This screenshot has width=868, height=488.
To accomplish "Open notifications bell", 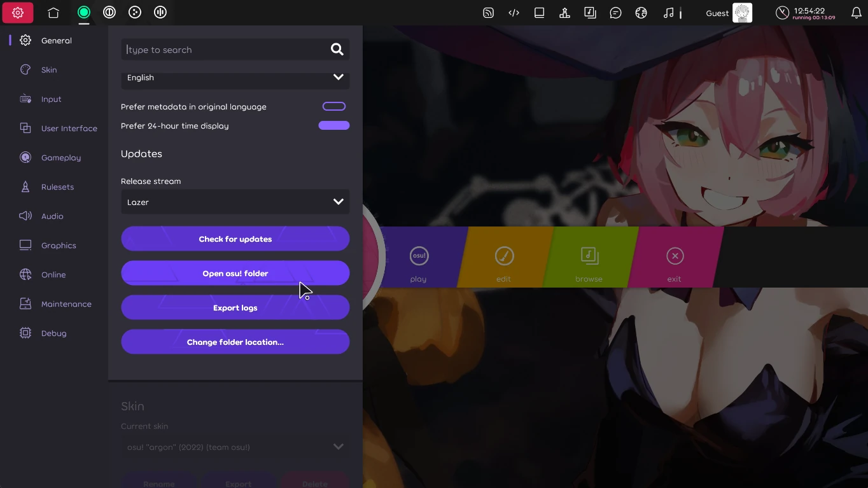I will point(856,13).
